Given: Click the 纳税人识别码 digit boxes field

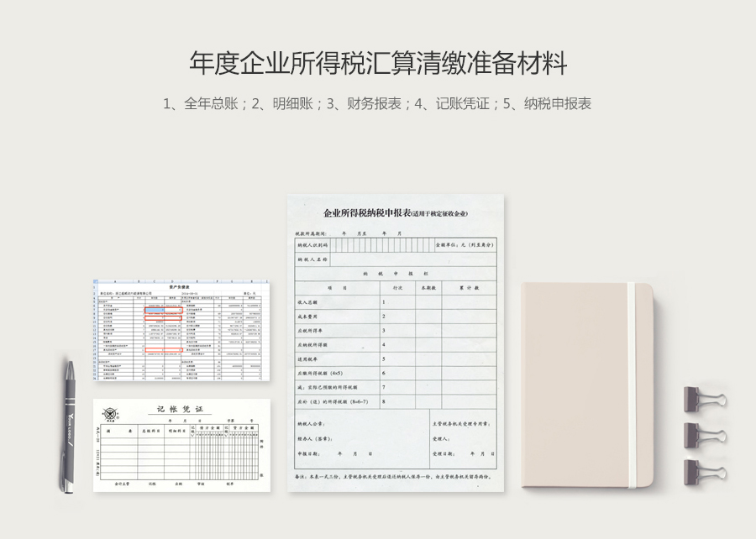Looking at the screenshot, I should (381, 244).
